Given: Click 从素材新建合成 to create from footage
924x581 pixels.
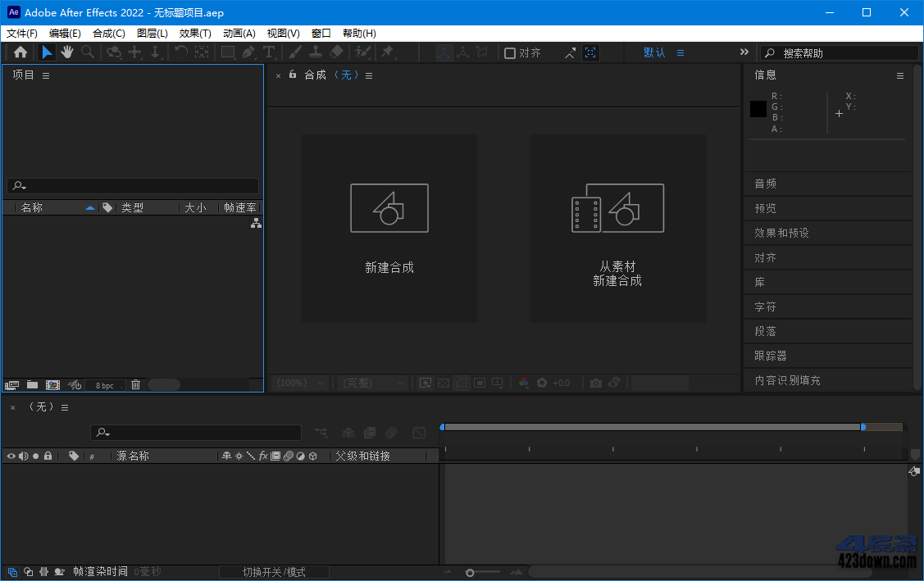Looking at the screenshot, I should coord(617,228).
